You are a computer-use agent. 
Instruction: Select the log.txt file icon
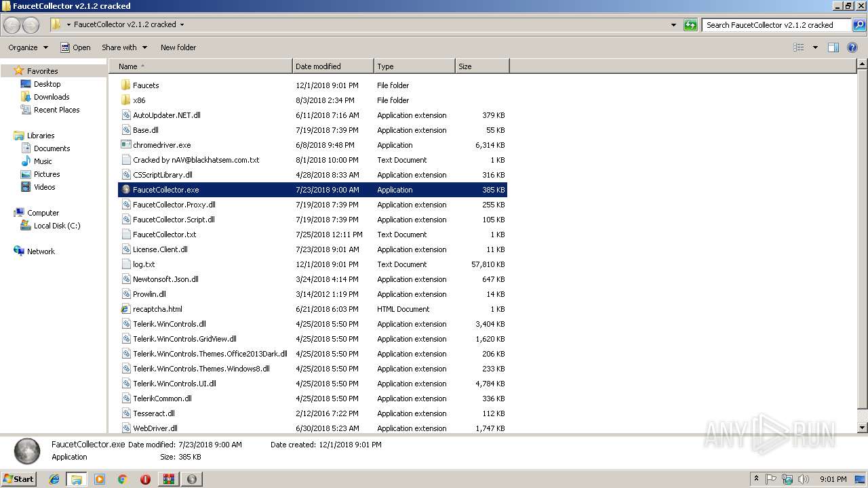coord(125,264)
